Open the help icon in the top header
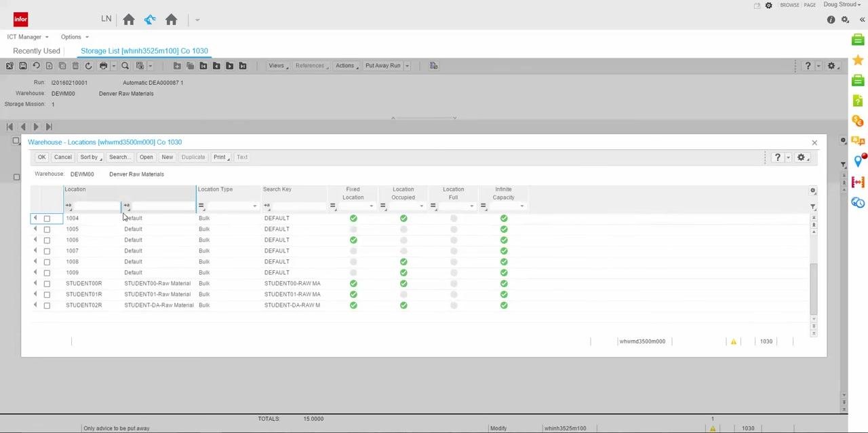 tap(831, 20)
